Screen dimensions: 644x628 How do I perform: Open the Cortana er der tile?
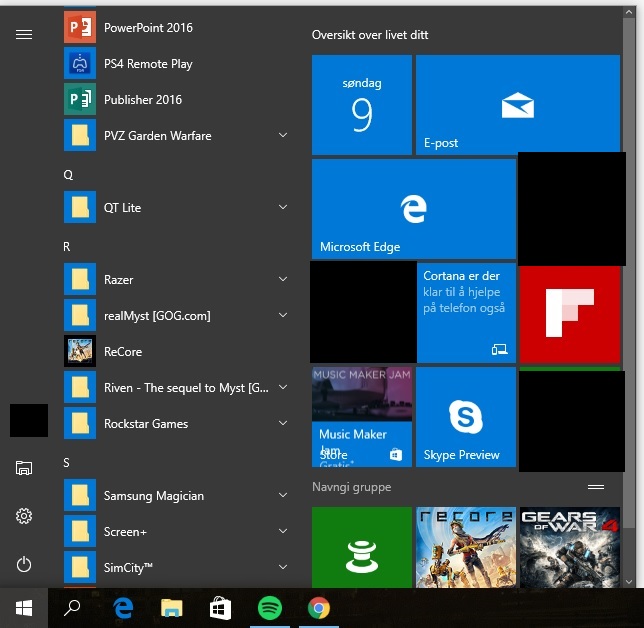tap(466, 313)
